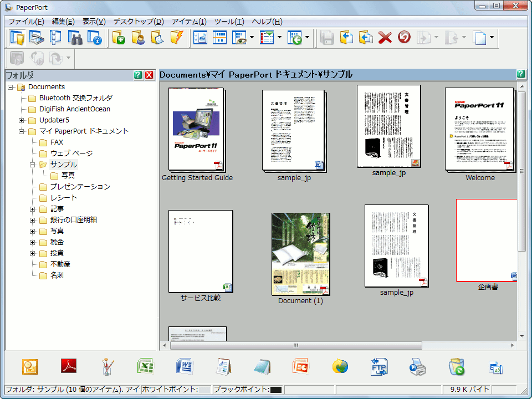Click the red undo arrow icon
Image resolution: width=532 pixels, height=399 pixels.
[x=404, y=37]
